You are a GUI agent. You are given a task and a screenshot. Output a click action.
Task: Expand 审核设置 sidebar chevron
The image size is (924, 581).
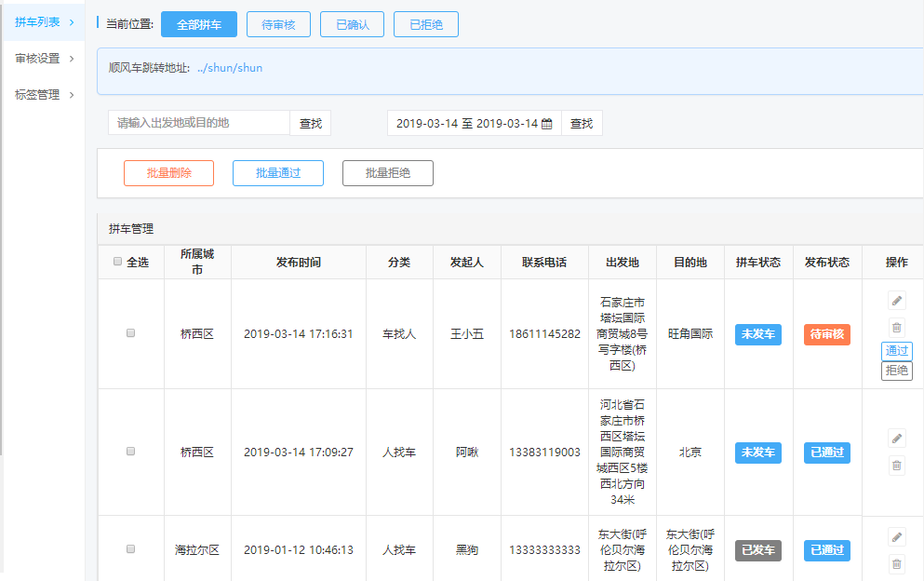72,59
